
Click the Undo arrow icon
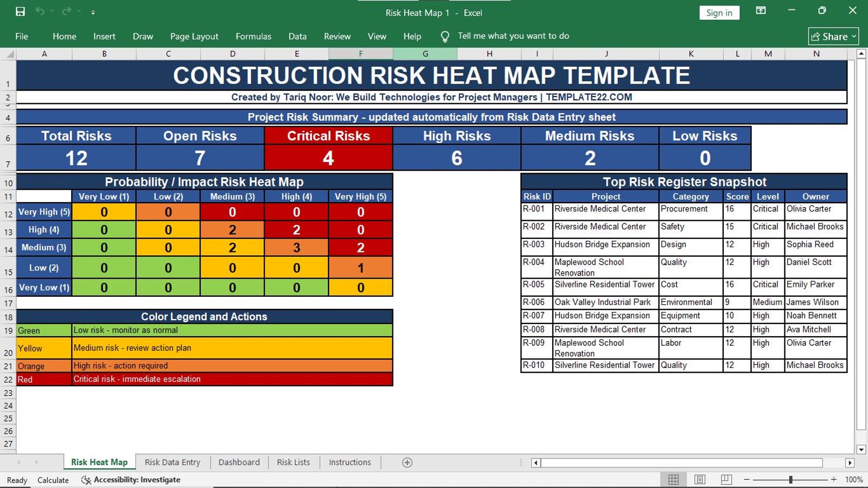point(40,11)
